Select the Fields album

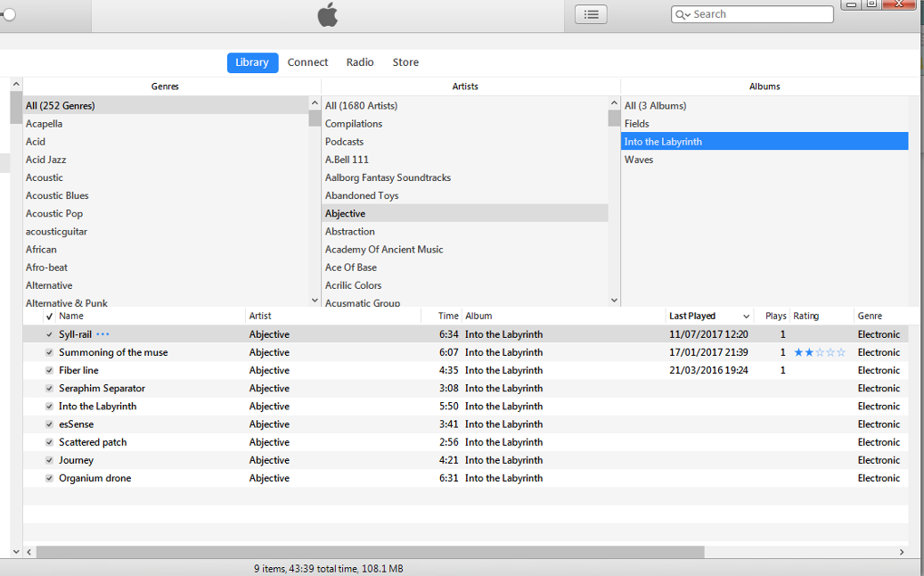tap(765, 124)
